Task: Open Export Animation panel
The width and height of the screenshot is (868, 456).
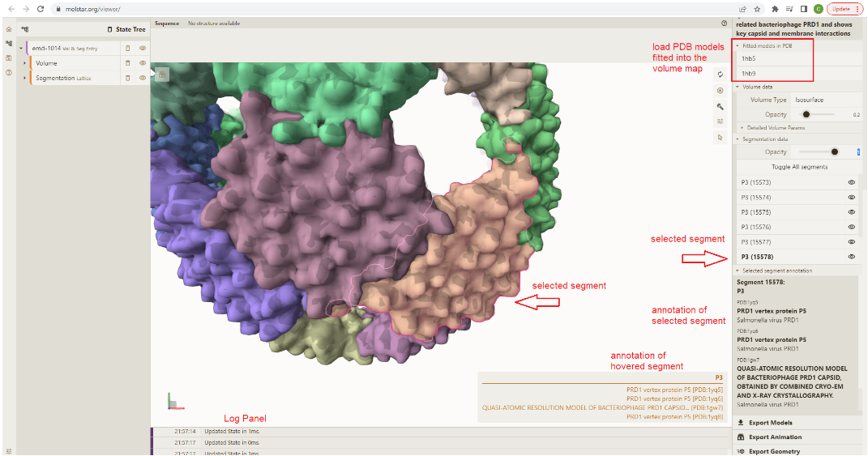Action: coord(775,437)
